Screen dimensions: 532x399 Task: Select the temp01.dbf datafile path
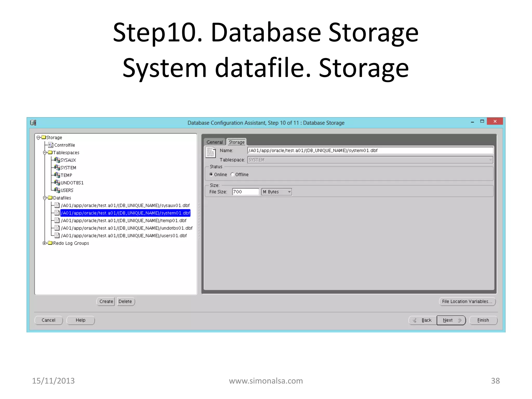[x=124, y=220]
